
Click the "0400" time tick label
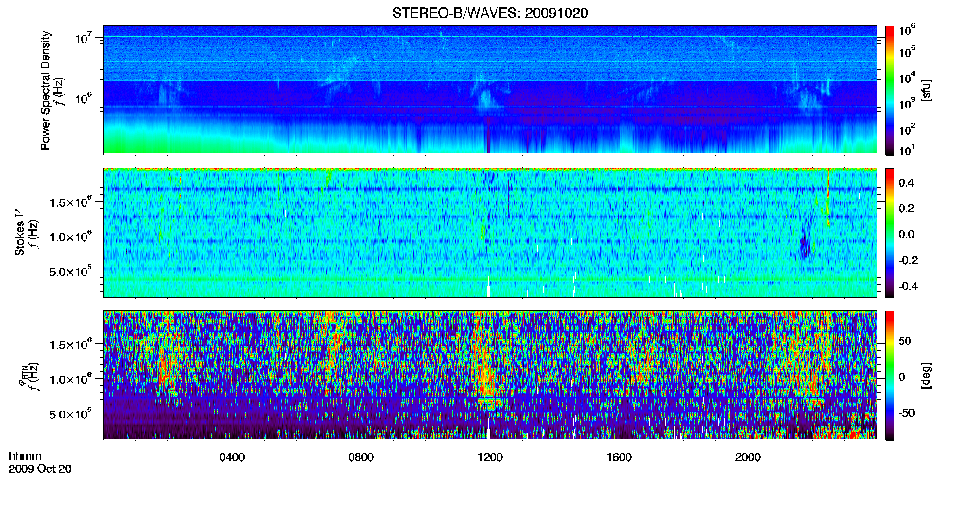(x=232, y=457)
